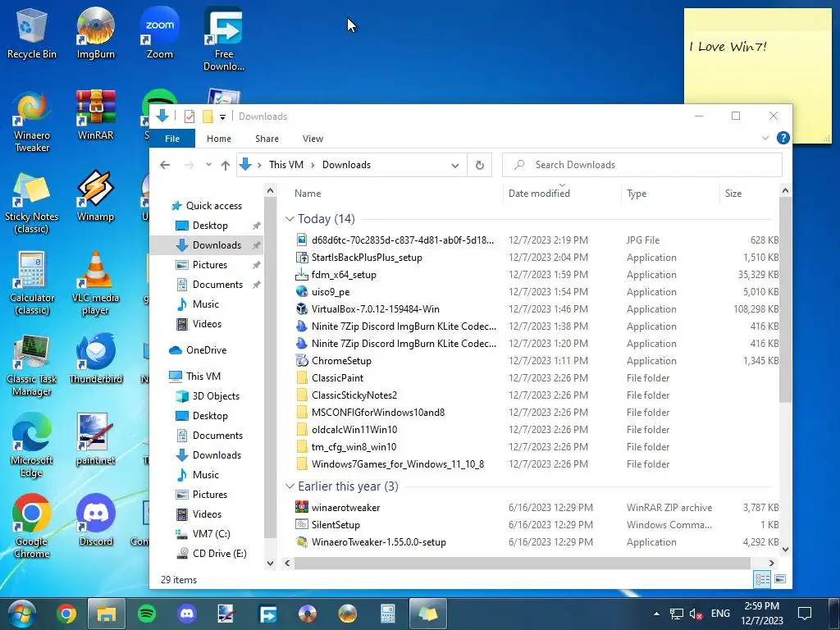
Task: Sort by Size column header
Action: click(x=749, y=194)
